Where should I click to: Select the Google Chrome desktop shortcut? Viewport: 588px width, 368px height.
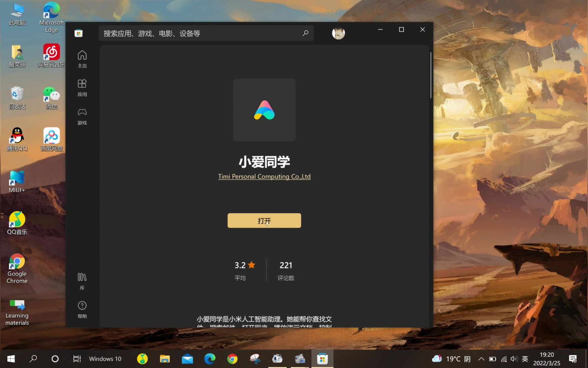[x=17, y=269]
